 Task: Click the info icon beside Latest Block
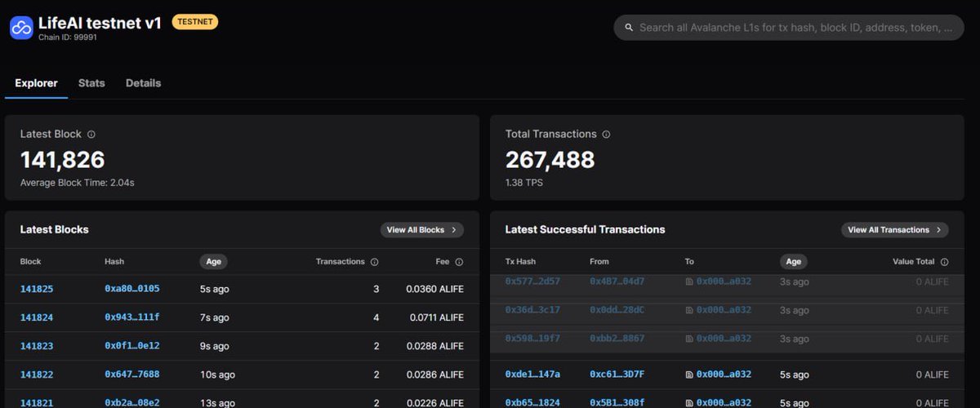[91, 135]
